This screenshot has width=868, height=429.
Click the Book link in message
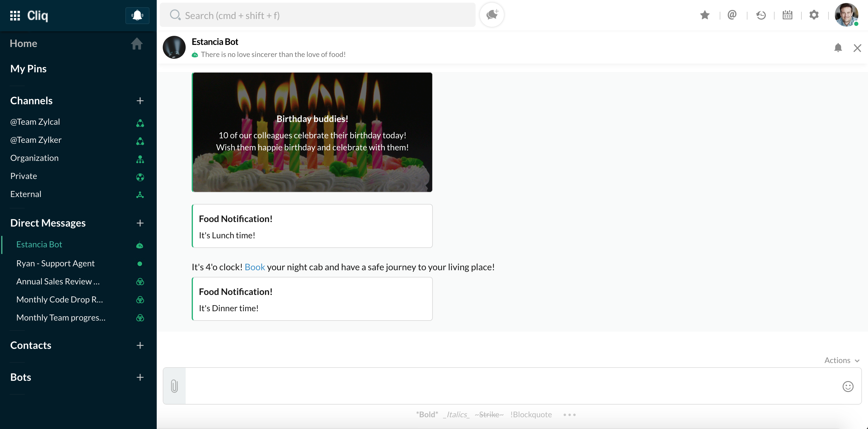coord(254,267)
